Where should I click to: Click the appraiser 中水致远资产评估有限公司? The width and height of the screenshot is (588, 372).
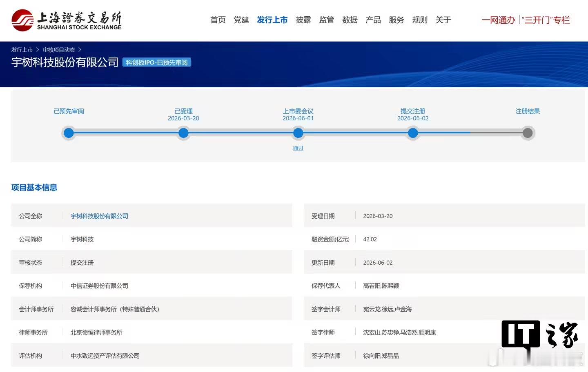click(x=105, y=356)
